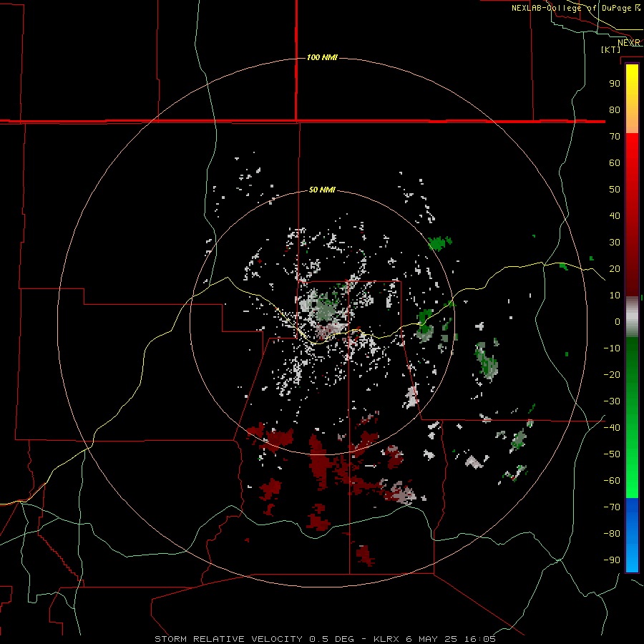This screenshot has height=644, width=644.
Task: Click the -50 value on velocity scale
Action: 612,454
